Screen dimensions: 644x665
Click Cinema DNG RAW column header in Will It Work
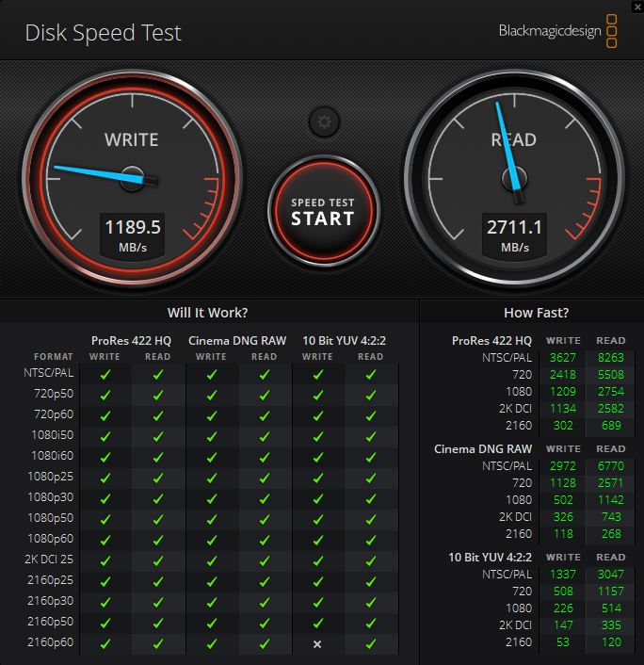click(237, 341)
